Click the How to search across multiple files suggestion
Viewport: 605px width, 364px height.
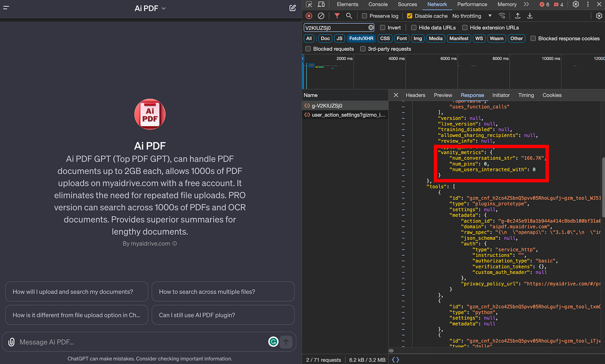[x=223, y=291]
